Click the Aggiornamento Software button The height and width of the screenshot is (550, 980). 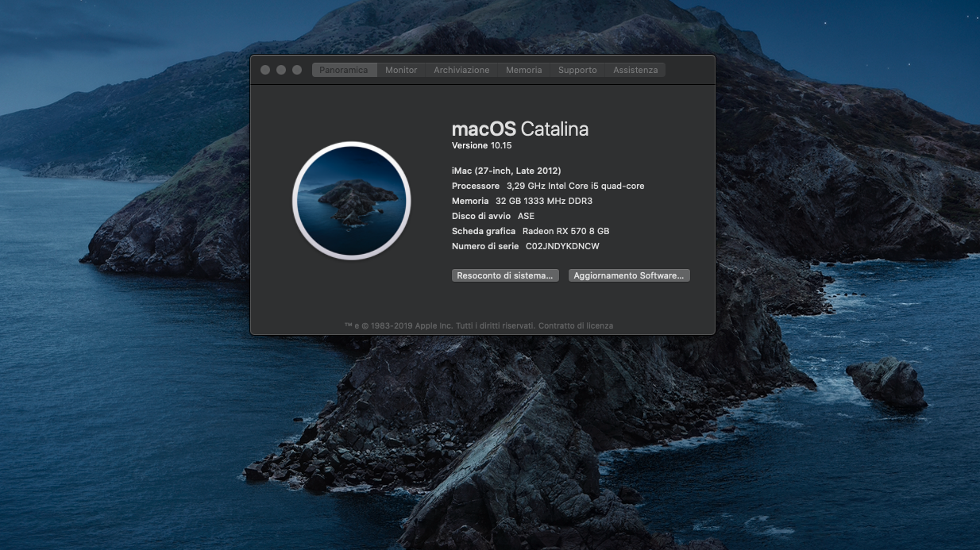click(x=629, y=275)
